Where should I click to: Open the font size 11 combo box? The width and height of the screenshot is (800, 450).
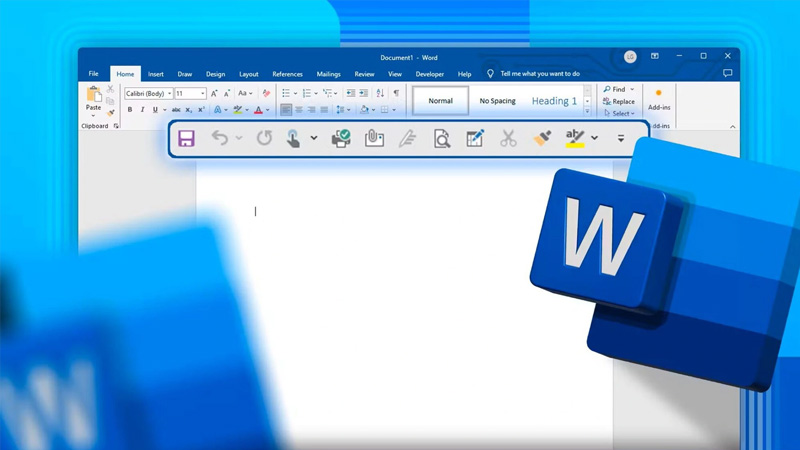190,93
